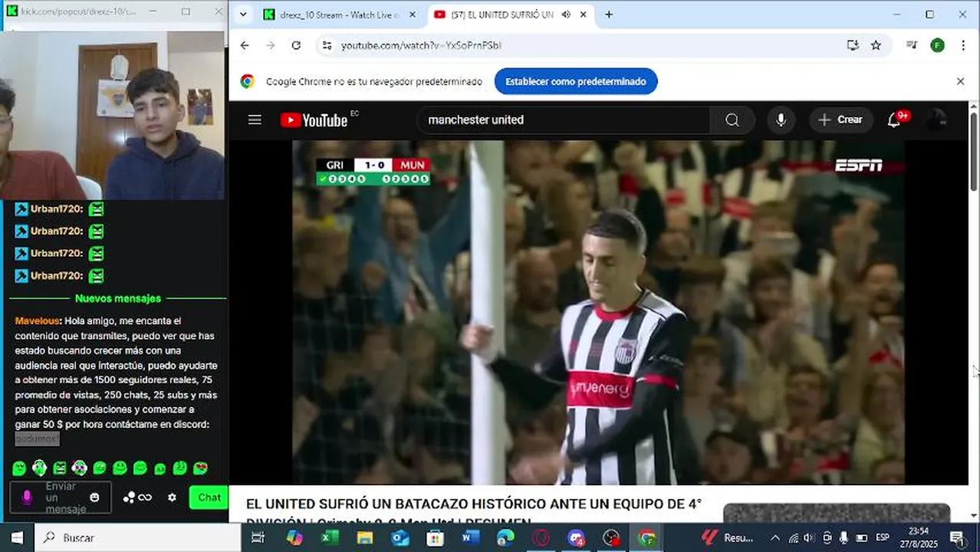
Task: Click the three-bubbles points icon in chat
Action: pos(129,498)
